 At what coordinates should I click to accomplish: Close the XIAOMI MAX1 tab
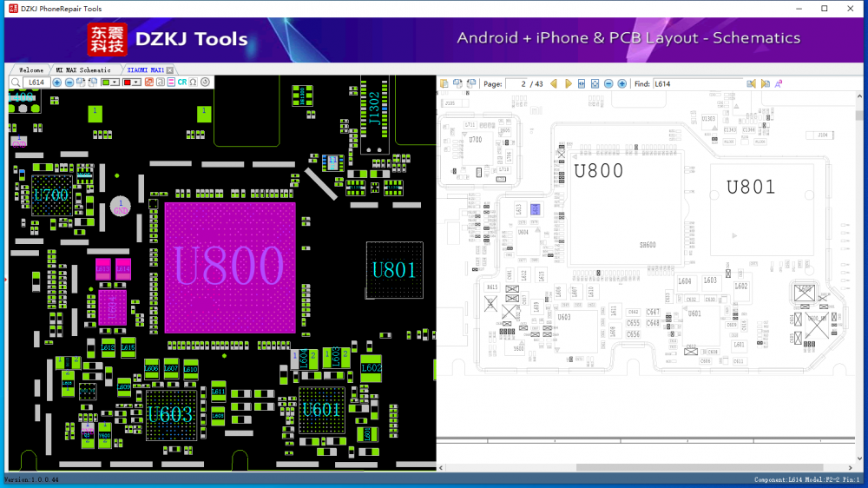[x=170, y=69]
